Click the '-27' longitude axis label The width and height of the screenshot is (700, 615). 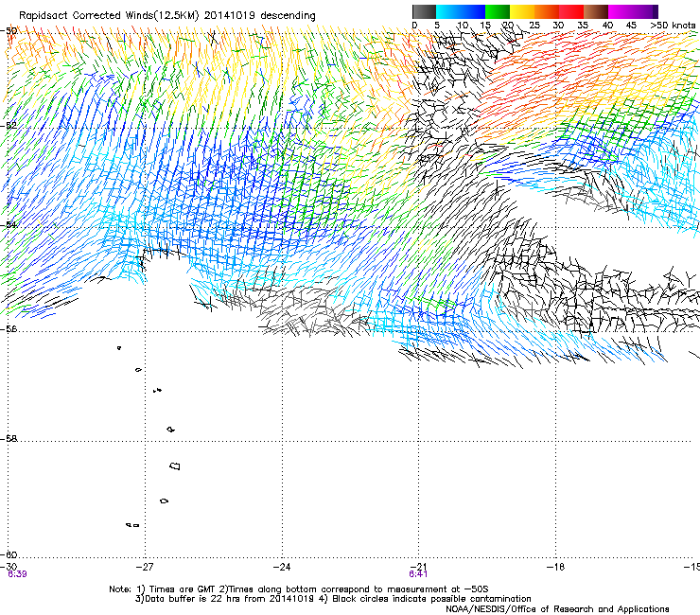coord(145,567)
